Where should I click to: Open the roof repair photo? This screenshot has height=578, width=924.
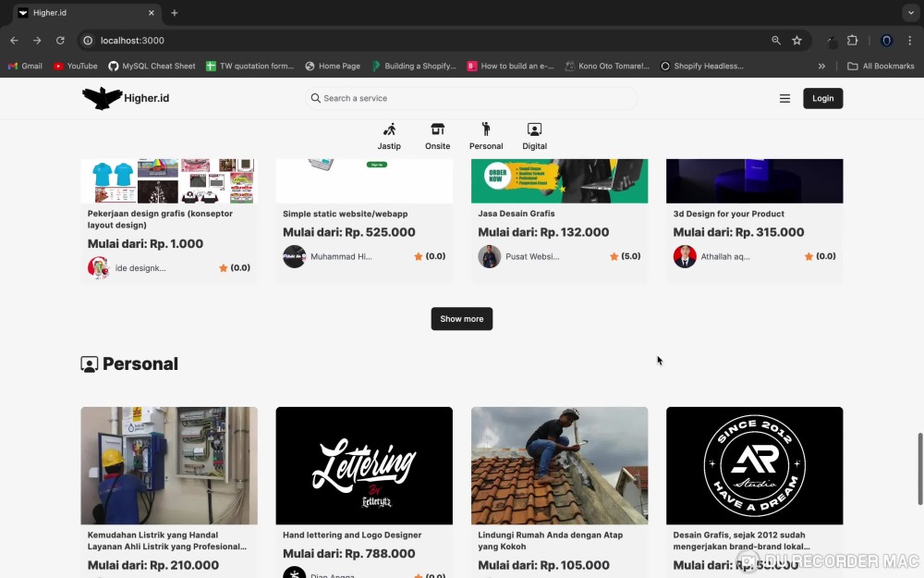[x=559, y=465]
